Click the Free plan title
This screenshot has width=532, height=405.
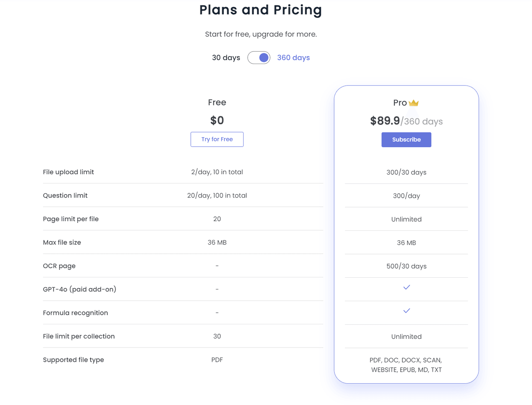[217, 102]
